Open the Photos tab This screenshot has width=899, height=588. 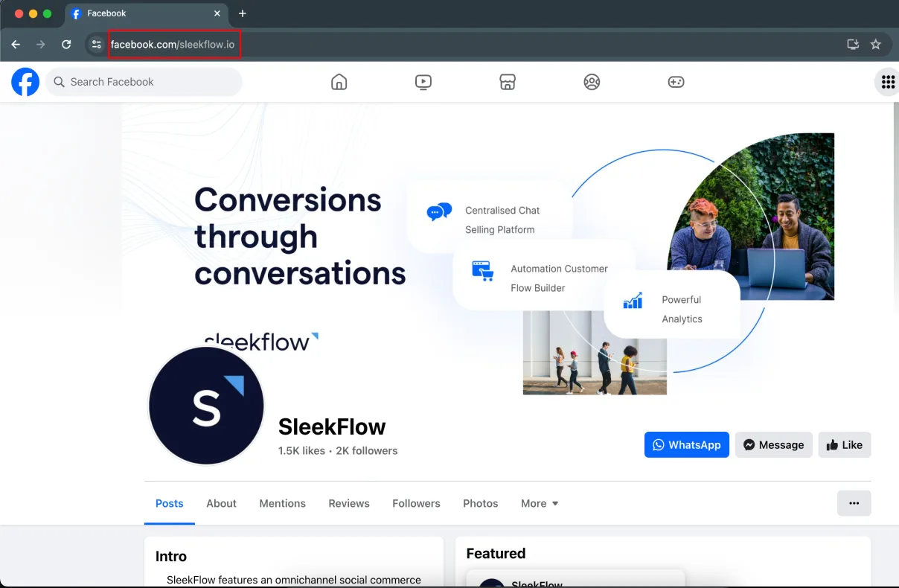[x=481, y=503]
